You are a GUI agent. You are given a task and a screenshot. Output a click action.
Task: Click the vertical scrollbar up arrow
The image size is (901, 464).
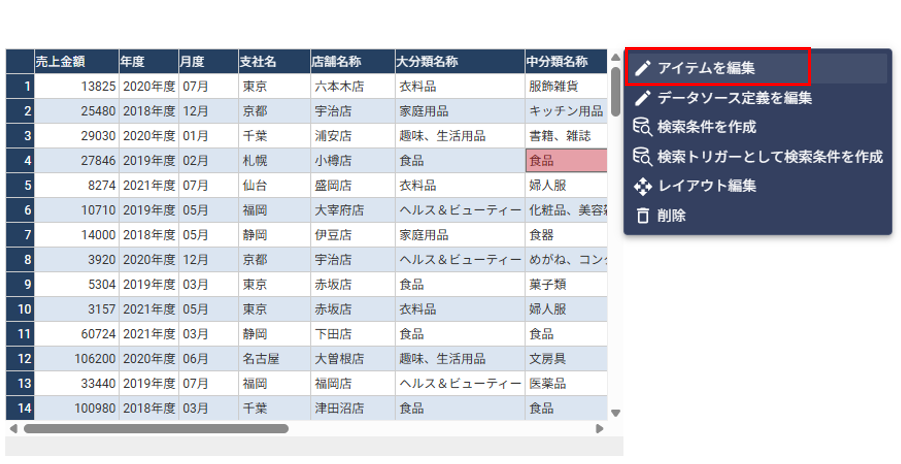coord(615,58)
